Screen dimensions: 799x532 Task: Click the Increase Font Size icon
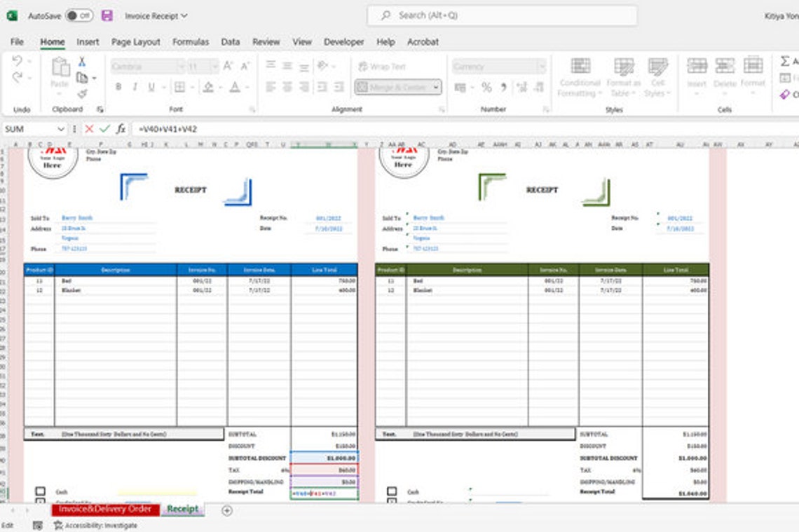[x=228, y=66]
